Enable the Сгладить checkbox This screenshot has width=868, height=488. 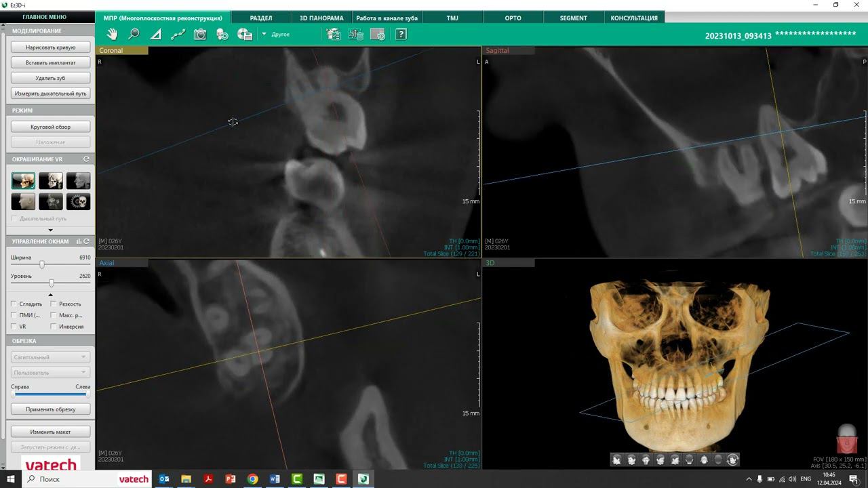coord(14,304)
